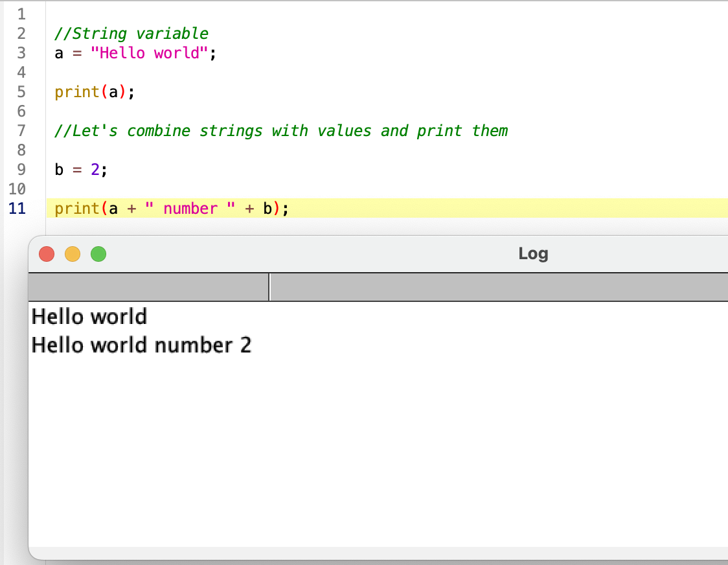Click line number 5 in the gutter
728x565 pixels.
(x=21, y=92)
